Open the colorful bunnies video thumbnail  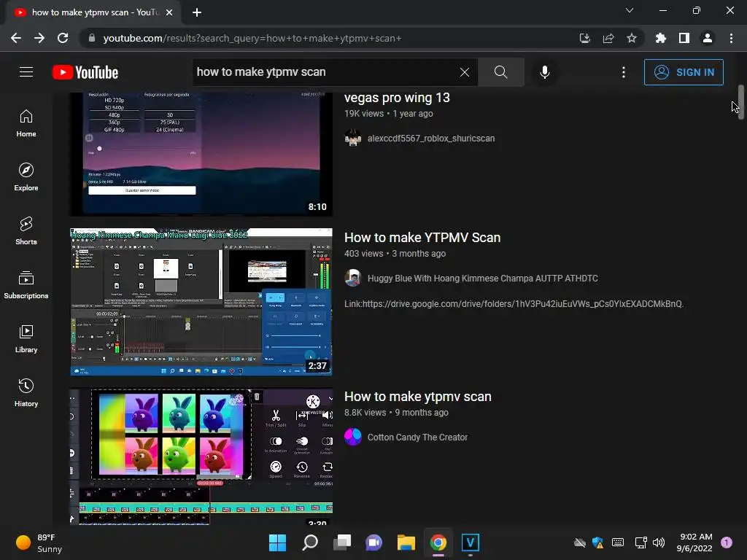pyautogui.click(x=201, y=456)
